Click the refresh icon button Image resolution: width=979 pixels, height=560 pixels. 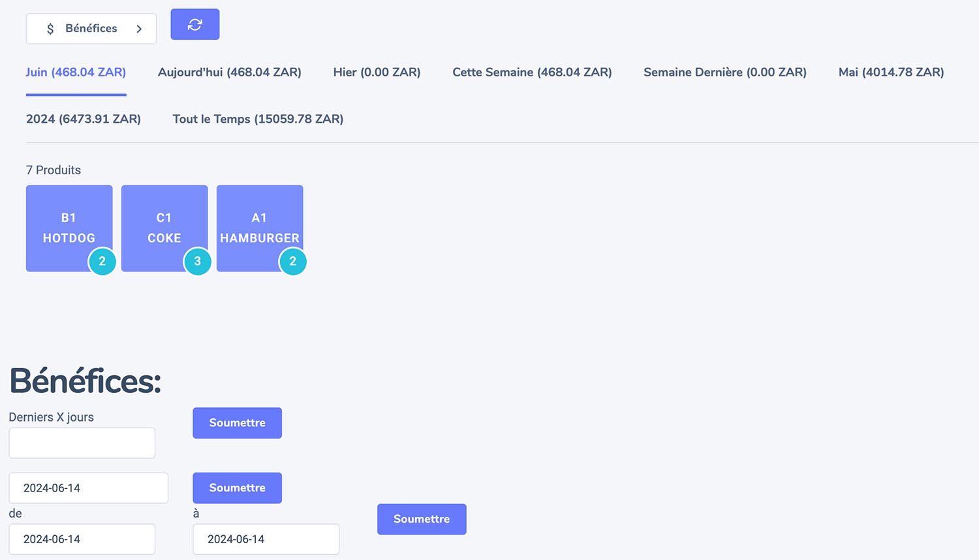[x=194, y=24]
